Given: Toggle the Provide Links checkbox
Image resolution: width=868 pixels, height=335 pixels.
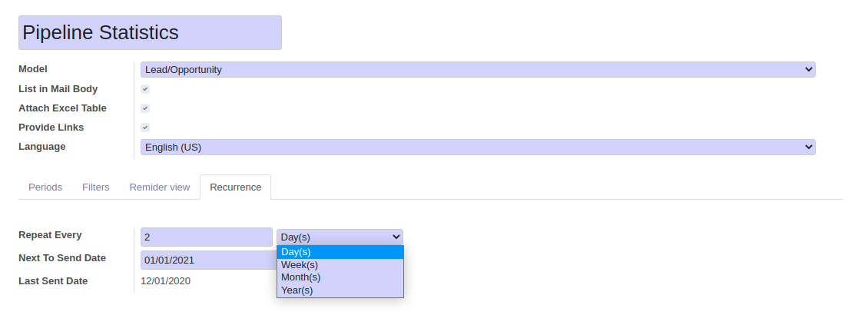Looking at the screenshot, I should (x=145, y=128).
